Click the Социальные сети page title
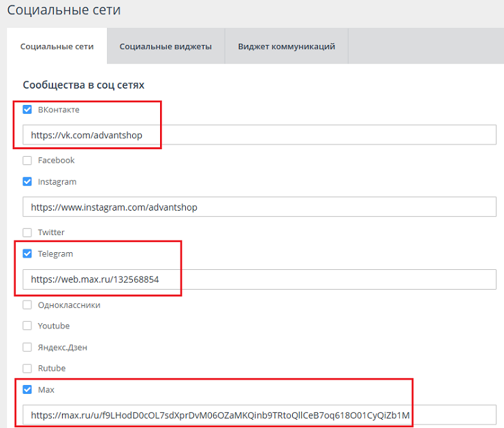Viewport: 504px width, 428px height. point(65,11)
